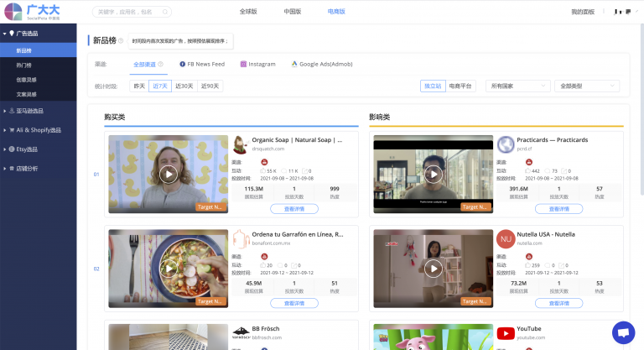Click 查看详情 for Ordena tu Garrafón
Image resolution: width=644 pixels, height=350 pixels.
coord(294,303)
